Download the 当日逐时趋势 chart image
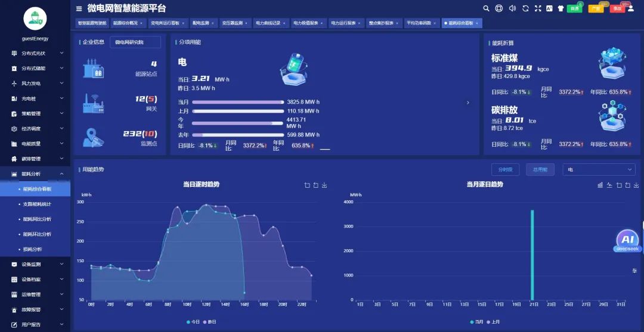This screenshot has height=332, width=644. 324,185
